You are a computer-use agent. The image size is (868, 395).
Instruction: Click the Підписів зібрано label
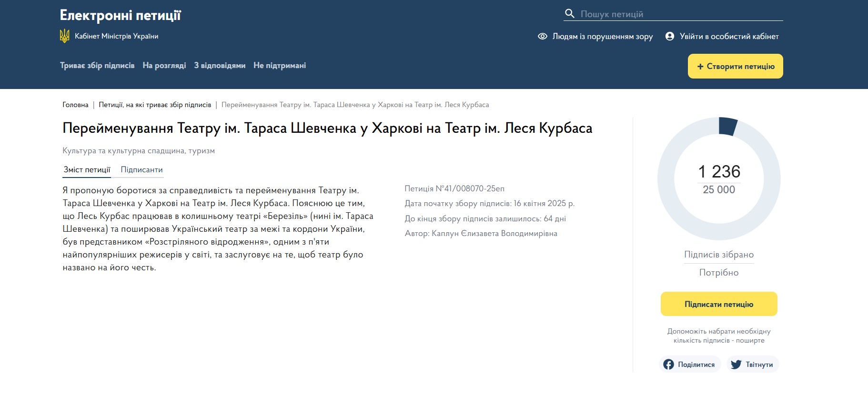tap(719, 255)
